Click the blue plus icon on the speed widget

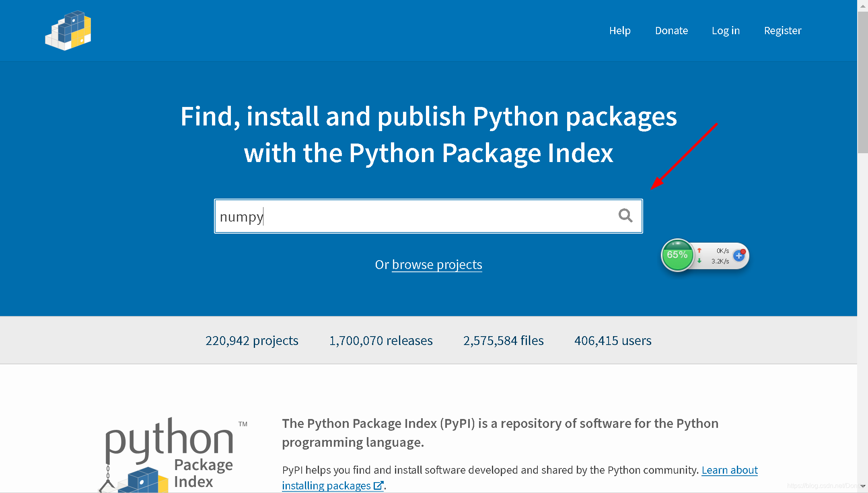click(739, 255)
